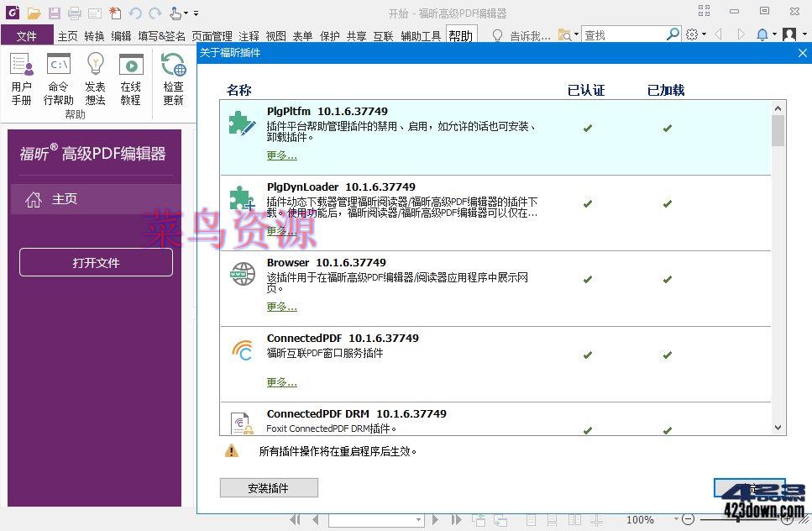Open the 更多... link under PlgPltfm plugin

pyautogui.click(x=281, y=155)
